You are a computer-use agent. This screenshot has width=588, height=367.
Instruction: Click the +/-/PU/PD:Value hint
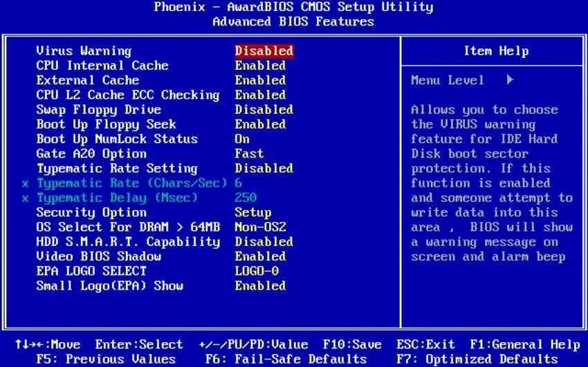[x=253, y=344]
